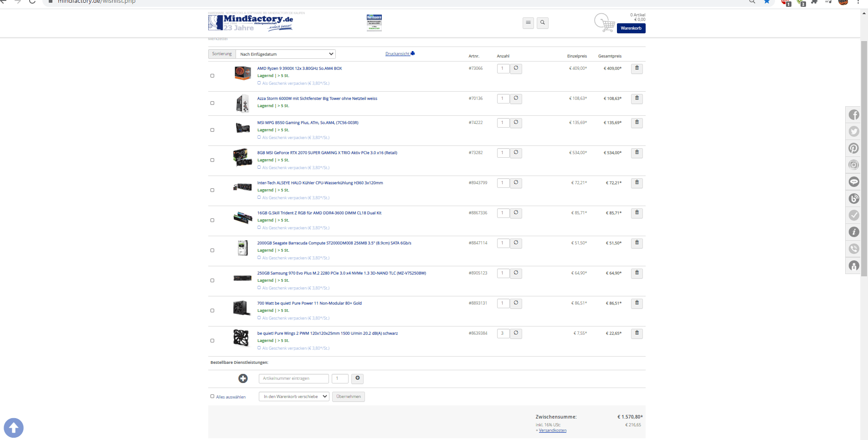Click the be quiet! Pure Wings 2 thumbnail
The height and width of the screenshot is (440, 868).
pyautogui.click(x=241, y=338)
